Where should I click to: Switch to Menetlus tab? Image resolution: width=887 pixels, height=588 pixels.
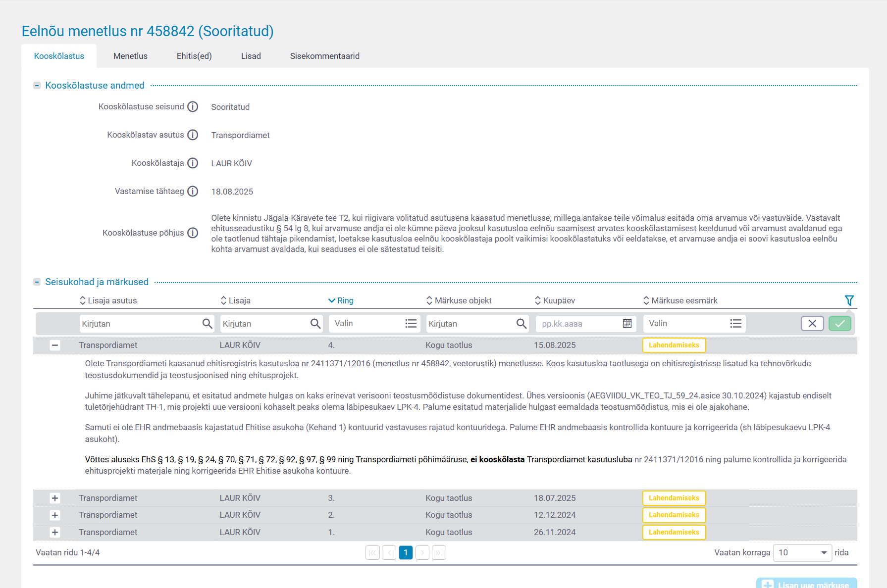(x=130, y=56)
